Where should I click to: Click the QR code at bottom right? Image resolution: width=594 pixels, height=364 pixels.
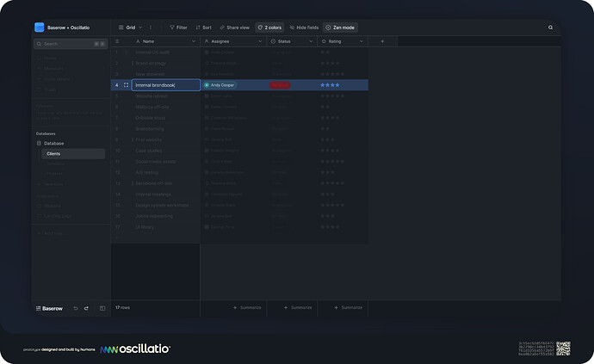(x=563, y=349)
